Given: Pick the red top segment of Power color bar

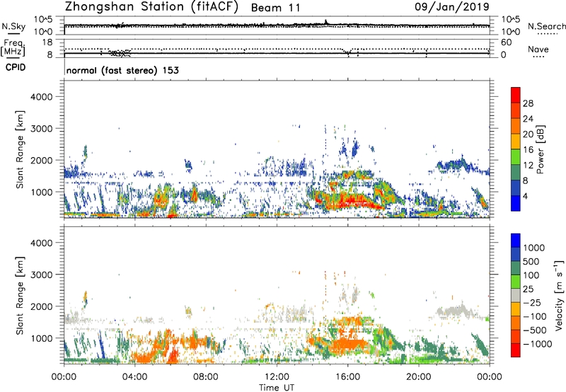Looking at the screenshot, I should 516,95.
